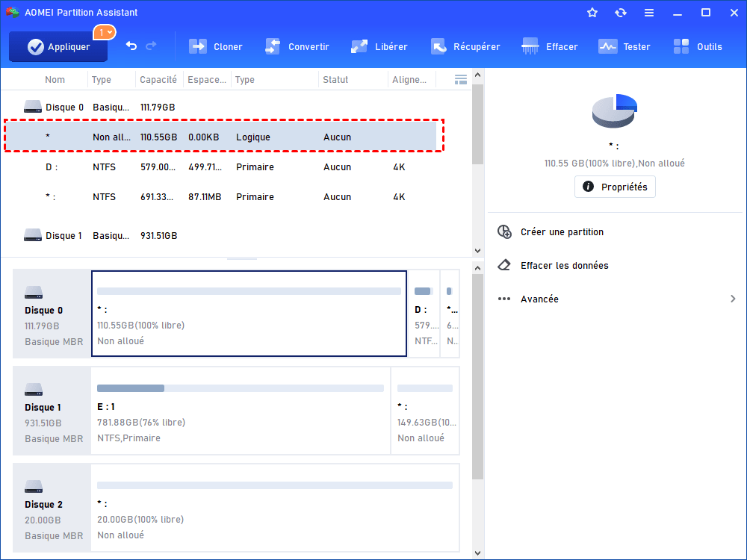Sort by the Statut column header
This screenshot has height=560, width=747.
point(335,80)
